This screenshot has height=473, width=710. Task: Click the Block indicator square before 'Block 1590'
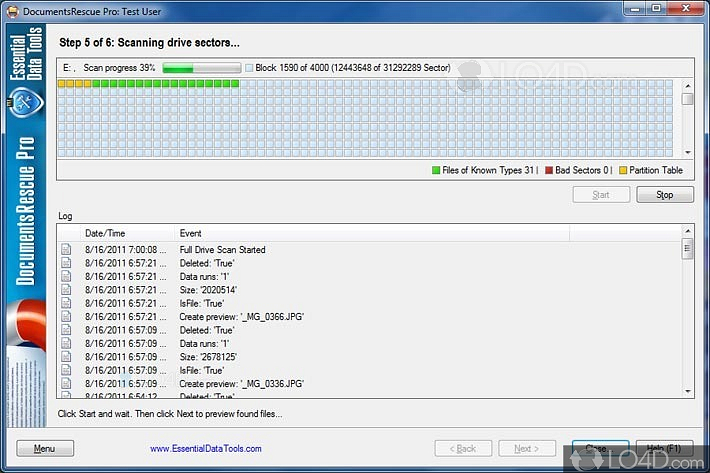click(x=249, y=68)
